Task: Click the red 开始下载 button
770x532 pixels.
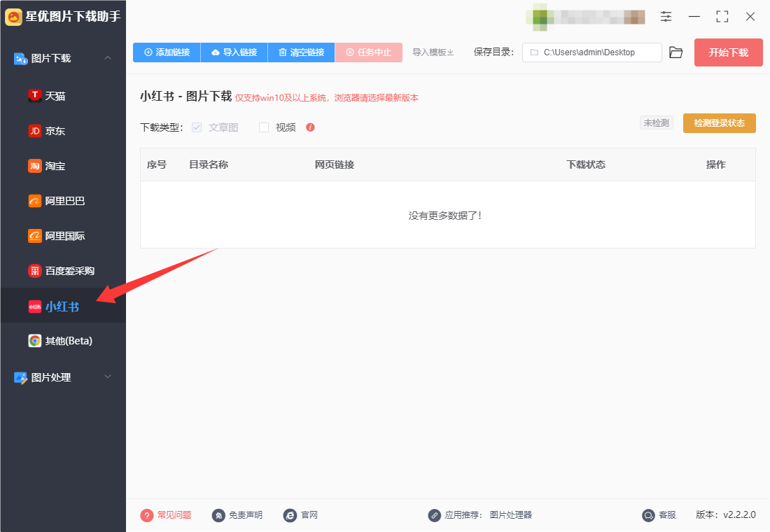Action: [x=728, y=52]
